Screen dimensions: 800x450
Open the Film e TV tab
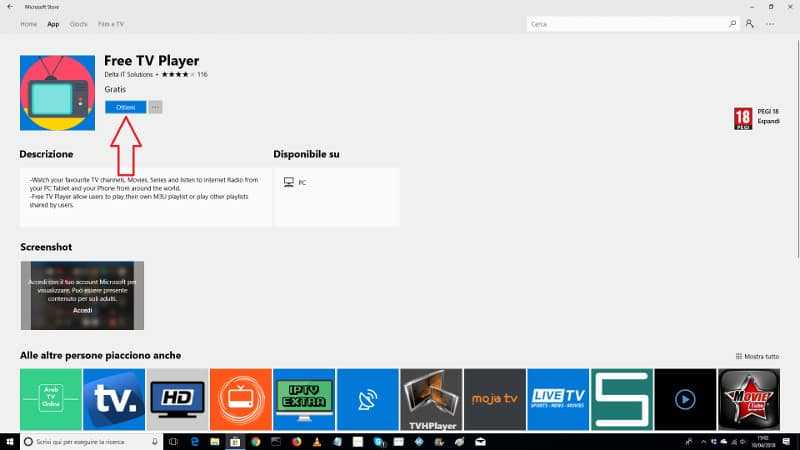[111, 24]
